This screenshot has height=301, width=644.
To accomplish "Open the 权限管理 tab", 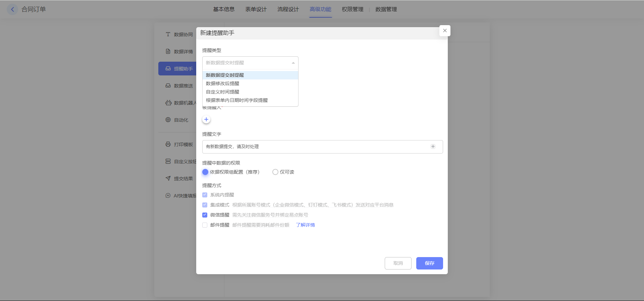I will pos(352,9).
